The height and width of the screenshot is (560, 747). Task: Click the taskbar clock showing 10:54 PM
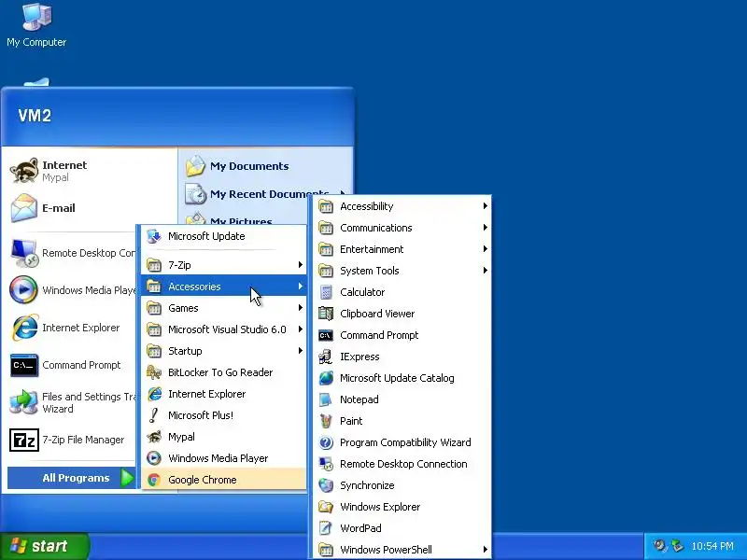coord(712,546)
